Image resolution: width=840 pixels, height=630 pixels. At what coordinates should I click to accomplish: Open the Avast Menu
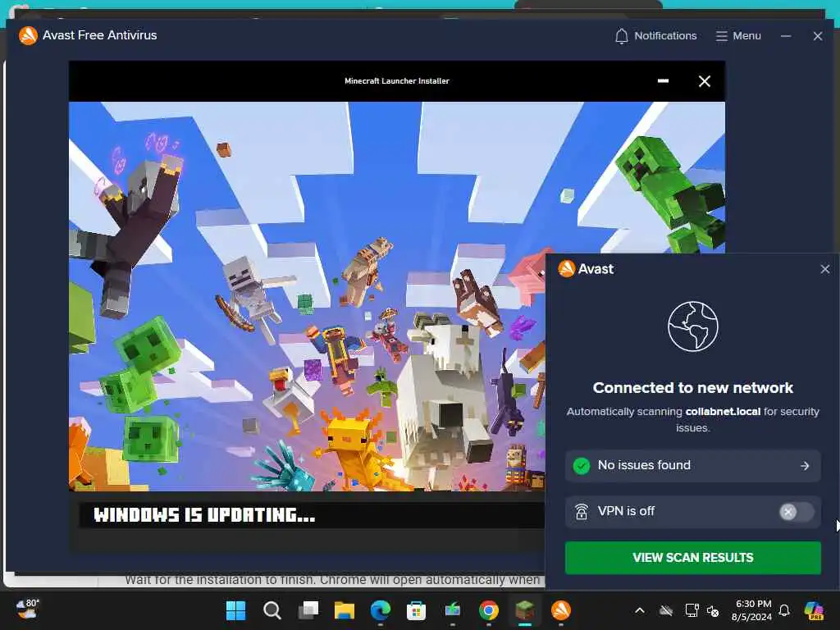[738, 36]
